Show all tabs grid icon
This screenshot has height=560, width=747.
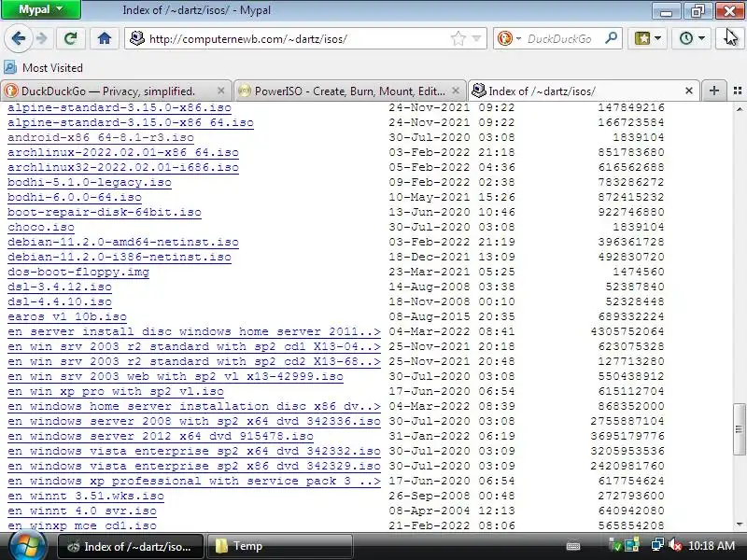[738, 91]
